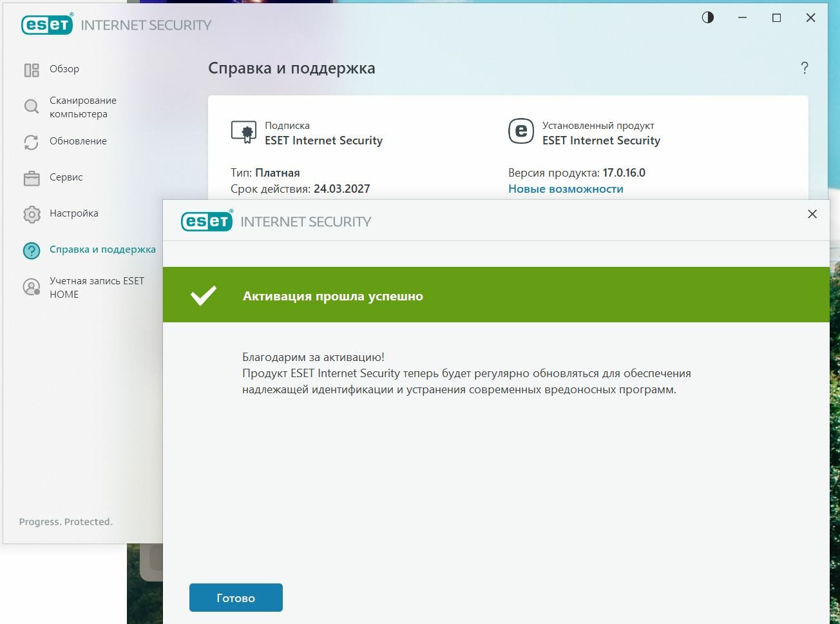The image size is (840, 624).
Task: Click ESET Internet Security under Установленный продукт
Action: point(602,141)
